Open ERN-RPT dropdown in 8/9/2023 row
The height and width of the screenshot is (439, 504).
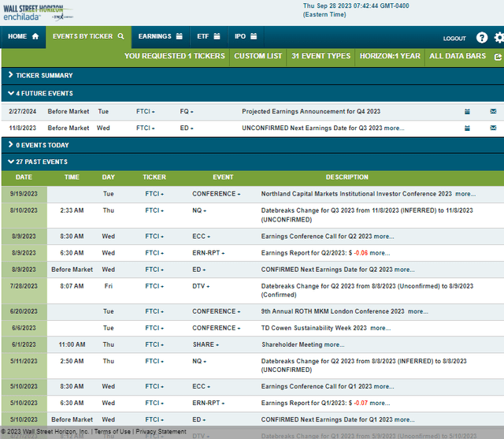pos(208,253)
